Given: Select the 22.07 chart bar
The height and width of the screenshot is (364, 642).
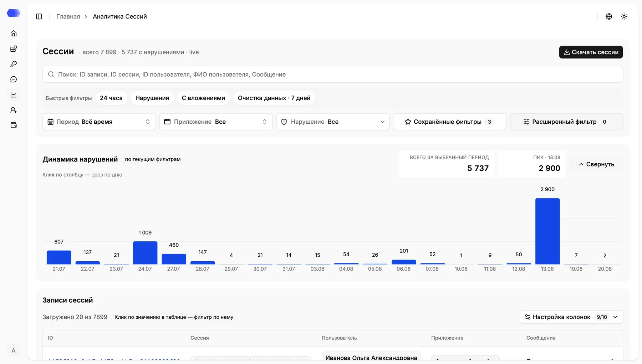Looking at the screenshot, I should click(88, 263).
